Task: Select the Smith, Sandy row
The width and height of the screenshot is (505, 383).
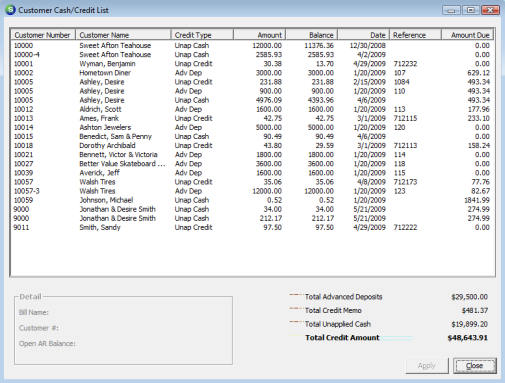Action: coord(252,227)
